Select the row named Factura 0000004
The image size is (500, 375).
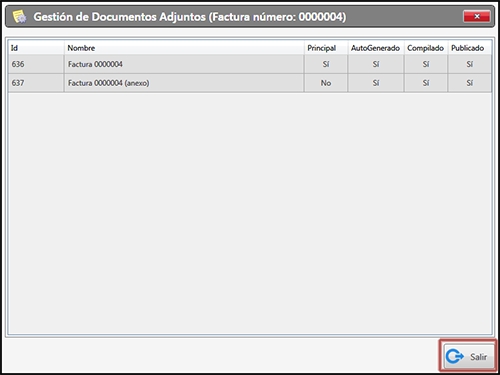click(x=250, y=64)
